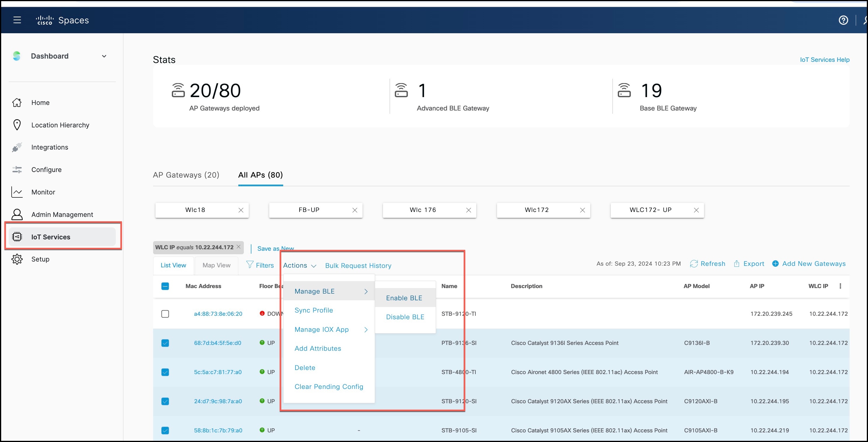Image resolution: width=868 pixels, height=442 pixels.
Task: Click the Save as New link
Action: pyautogui.click(x=276, y=249)
